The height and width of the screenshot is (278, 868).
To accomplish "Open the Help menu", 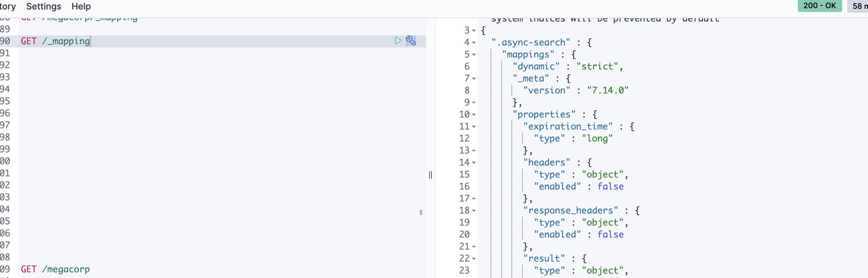I will (x=81, y=6).
